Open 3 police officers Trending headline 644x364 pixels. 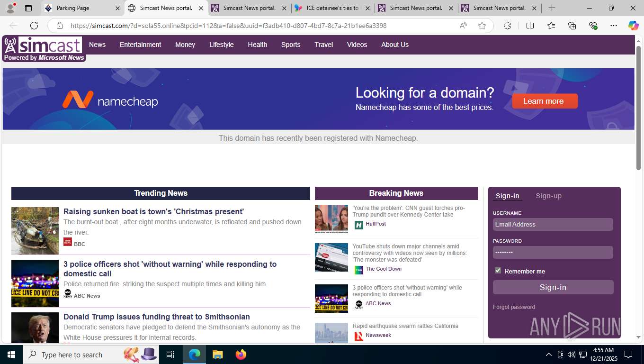pos(170,269)
